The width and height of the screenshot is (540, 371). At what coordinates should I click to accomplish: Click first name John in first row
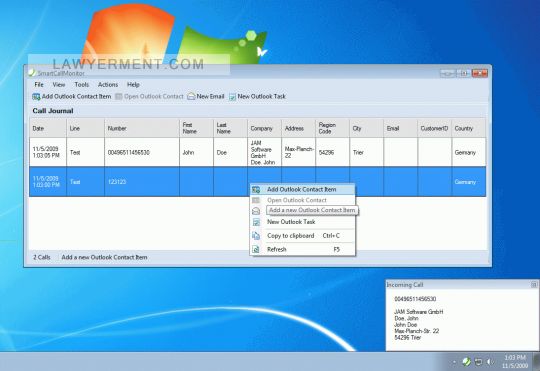196,152
